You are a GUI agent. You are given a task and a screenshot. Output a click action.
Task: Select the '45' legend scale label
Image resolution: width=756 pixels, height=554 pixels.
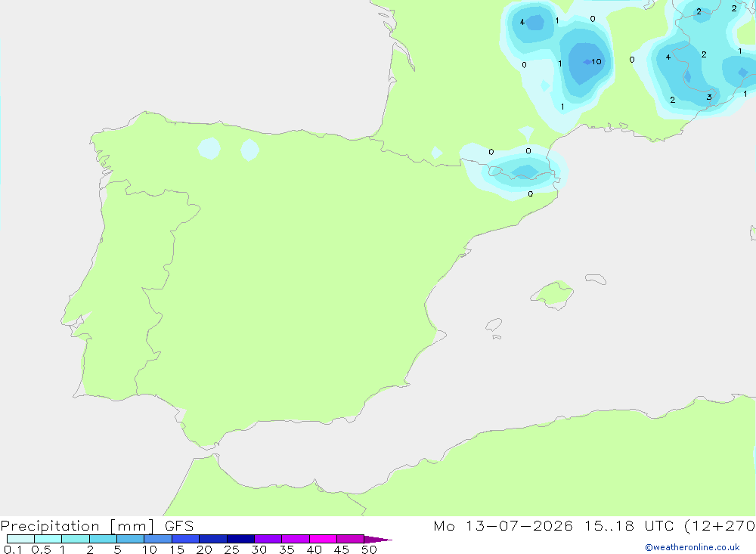pos(342,549)
